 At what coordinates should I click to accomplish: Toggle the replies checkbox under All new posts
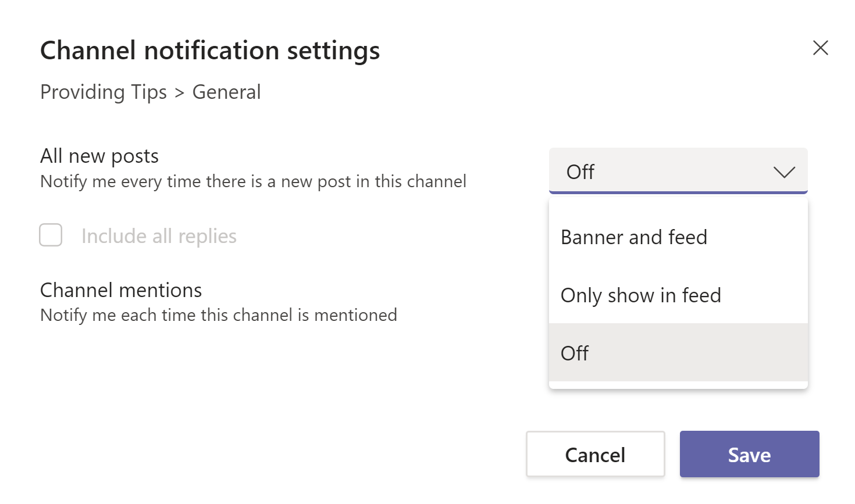[51, 235]
